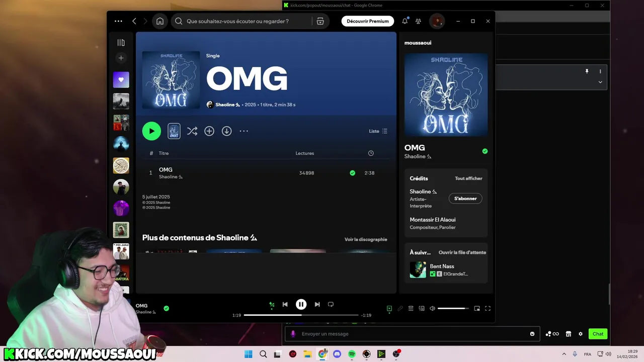Open the user profile avatar menu

pyautogui.click(x=437, y=21)
